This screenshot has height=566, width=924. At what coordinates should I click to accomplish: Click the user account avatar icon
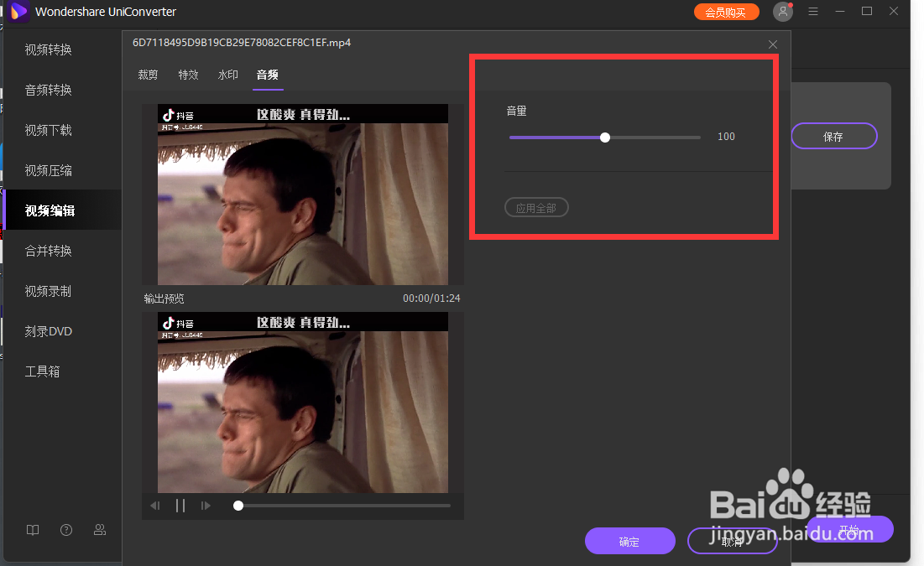point(782,11)
